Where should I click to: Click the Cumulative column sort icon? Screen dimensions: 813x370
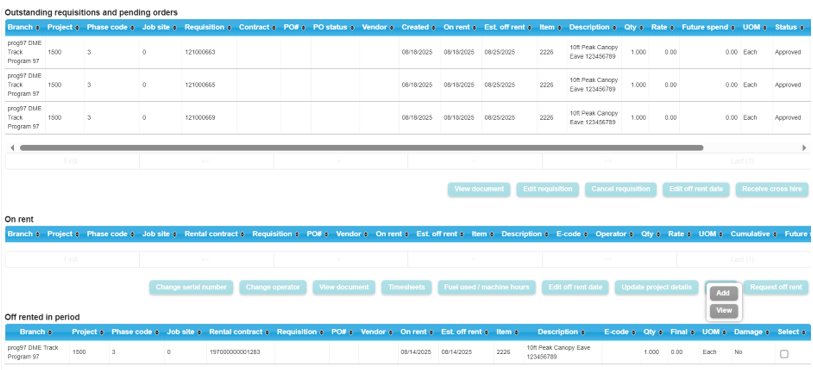(775, 234)
